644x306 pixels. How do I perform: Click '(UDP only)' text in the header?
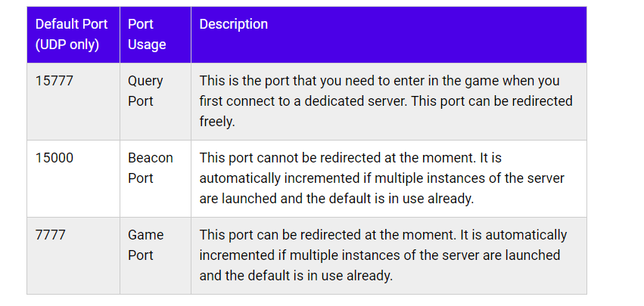pos(67,45)
